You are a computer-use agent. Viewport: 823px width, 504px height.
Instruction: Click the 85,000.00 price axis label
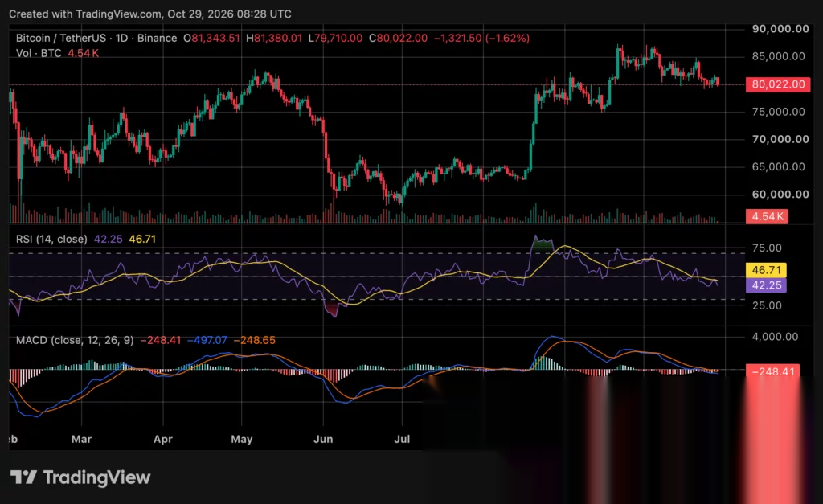(x=778, y=56)
